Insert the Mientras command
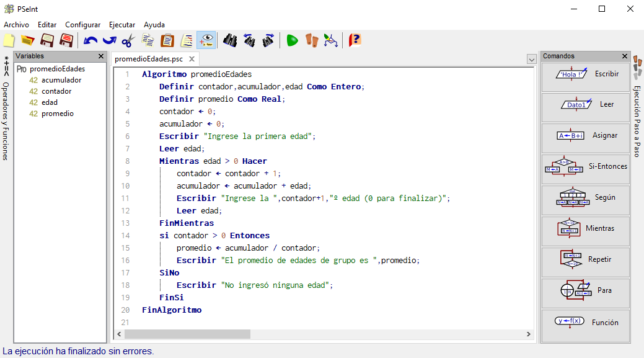 click(x=586, y=231)
